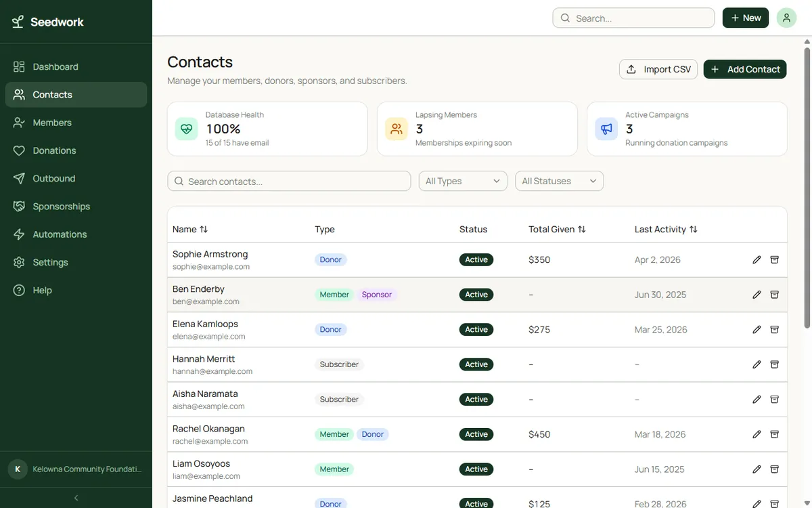Edit Sophie Armstrong with the pencil icon
This screenshot has height=508, width=812.
click(x=756, y=259)
